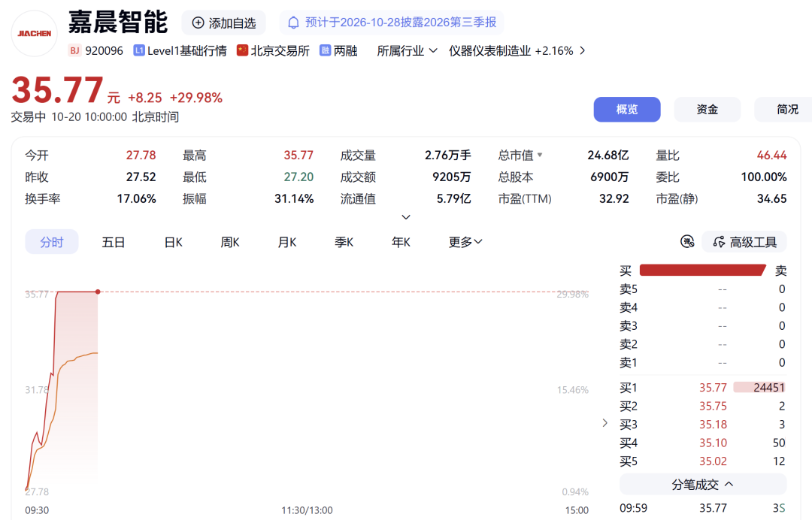
Task: Click the red buy/sell ratio bar
Action: pos(703,270)
